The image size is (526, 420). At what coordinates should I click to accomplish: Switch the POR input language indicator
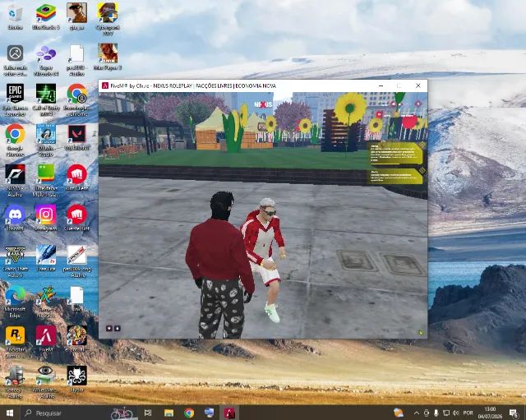[x=468, y=413]
